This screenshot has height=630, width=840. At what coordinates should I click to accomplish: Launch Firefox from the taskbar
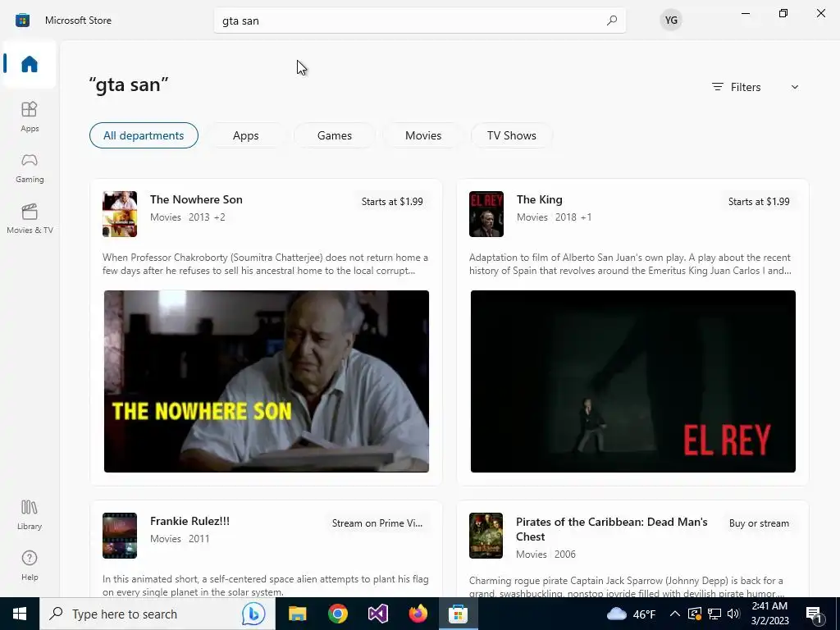click(x=418, y=614)
